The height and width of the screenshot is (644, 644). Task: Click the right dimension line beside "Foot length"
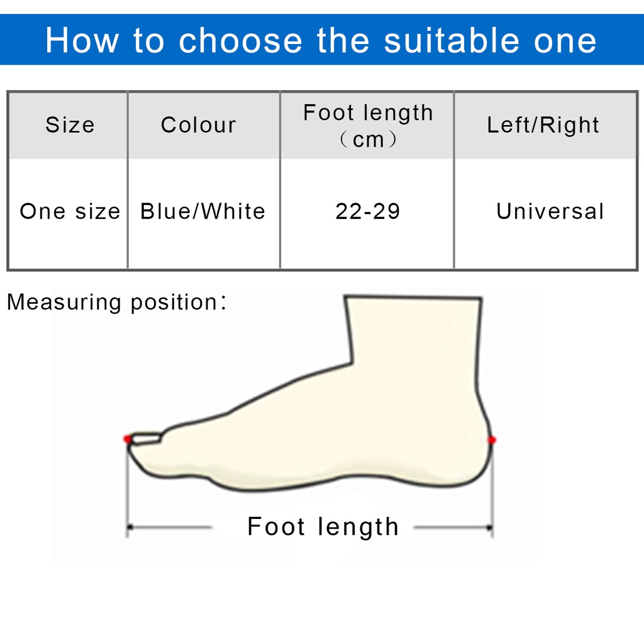click(x=453, y=527)
